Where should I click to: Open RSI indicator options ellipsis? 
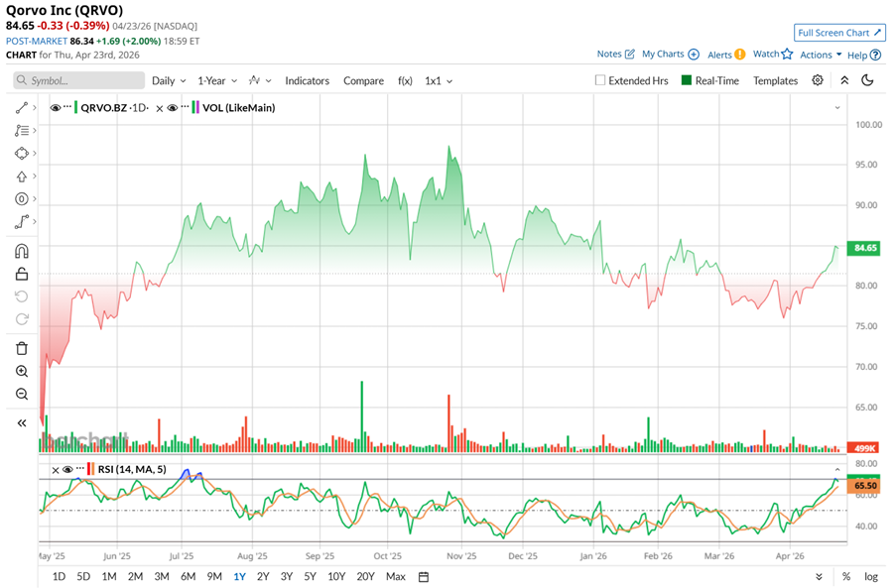(x=80, y=469)
